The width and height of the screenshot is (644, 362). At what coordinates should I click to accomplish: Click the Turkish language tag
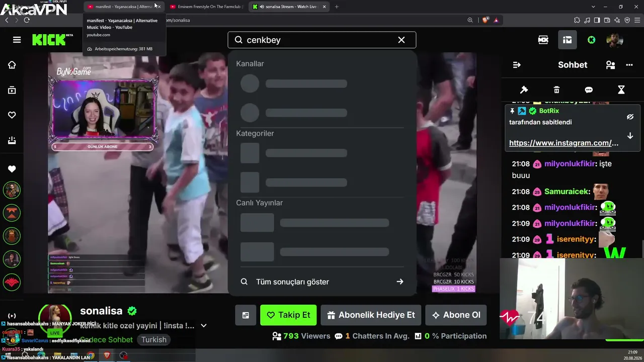(x=153, y=340)
